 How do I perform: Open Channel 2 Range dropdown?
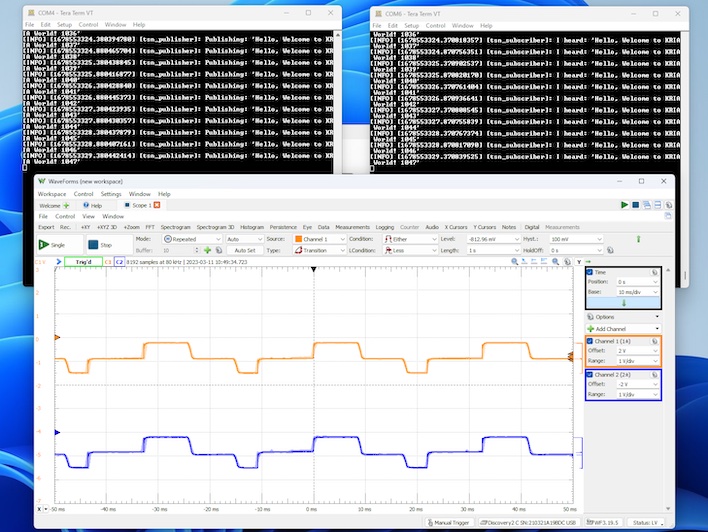(x=638, y=395)
